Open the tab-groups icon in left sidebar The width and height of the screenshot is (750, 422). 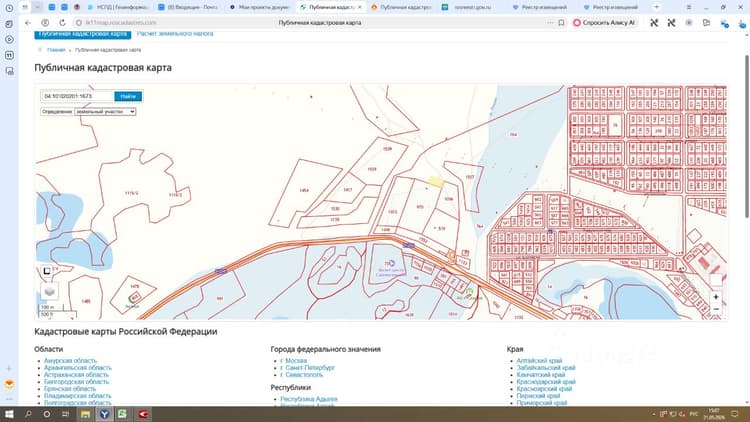[9, 24]
